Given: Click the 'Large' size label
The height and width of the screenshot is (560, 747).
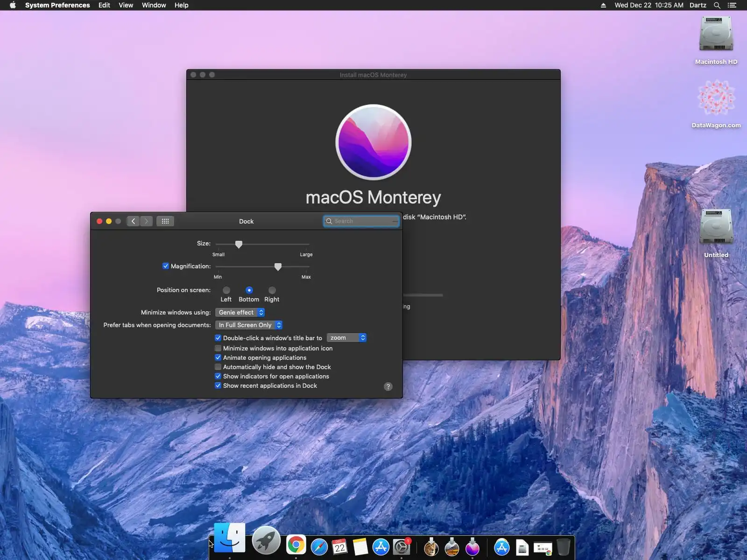Looking at the screenshot, I should 306,254.
